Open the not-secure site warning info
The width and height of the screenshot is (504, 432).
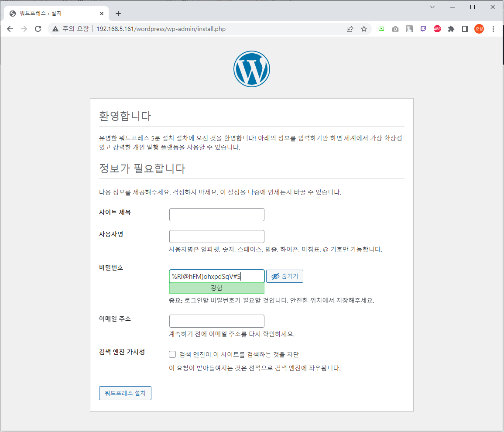[70, 29]
